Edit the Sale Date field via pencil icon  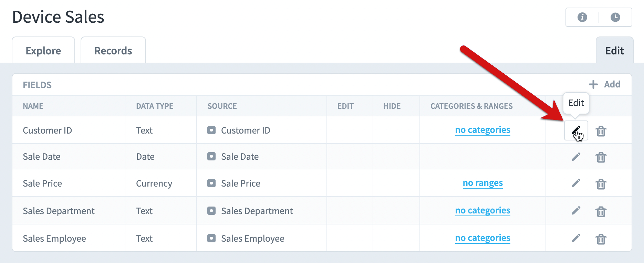[576, 157]
